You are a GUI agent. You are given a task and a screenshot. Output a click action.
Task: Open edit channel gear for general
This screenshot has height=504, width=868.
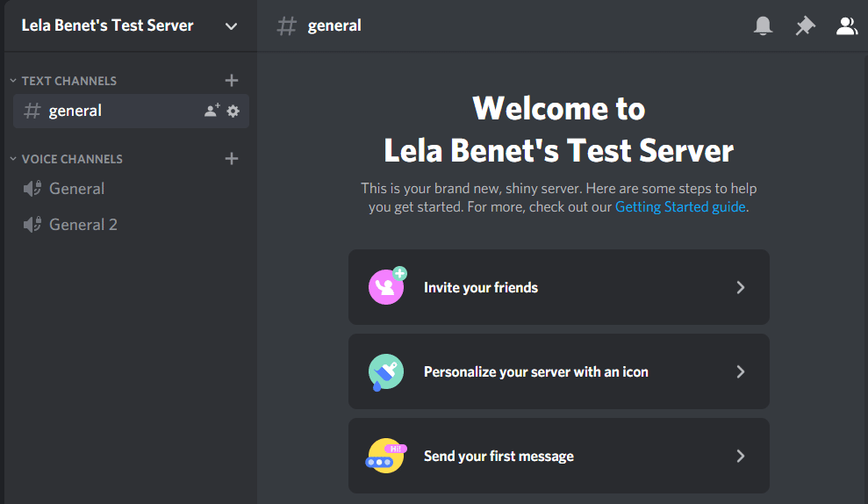[x=233, y=111]
